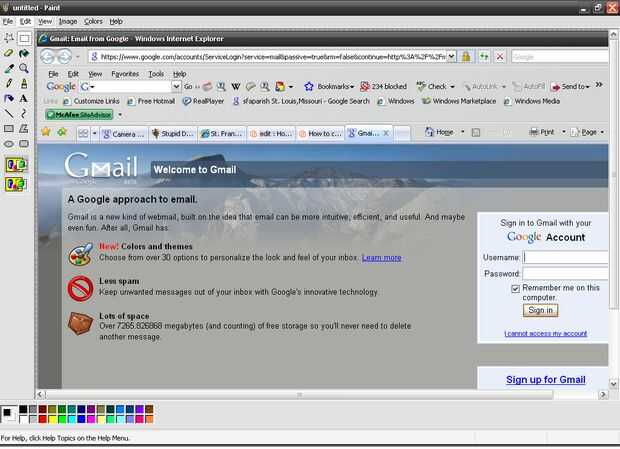Click the gold lock security icon
The width and height of the screenshot is (620, 449).
click(466, 57)
